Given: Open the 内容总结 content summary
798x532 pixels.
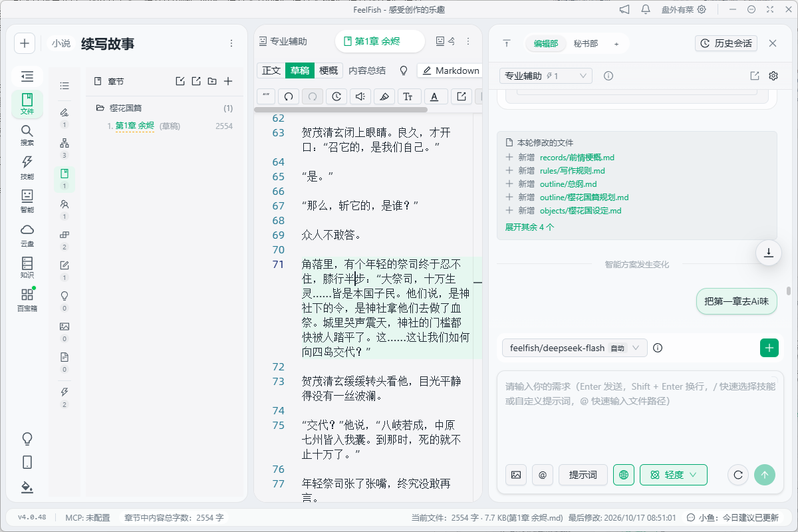Looking at the screenshot, I should click(367, 70).
